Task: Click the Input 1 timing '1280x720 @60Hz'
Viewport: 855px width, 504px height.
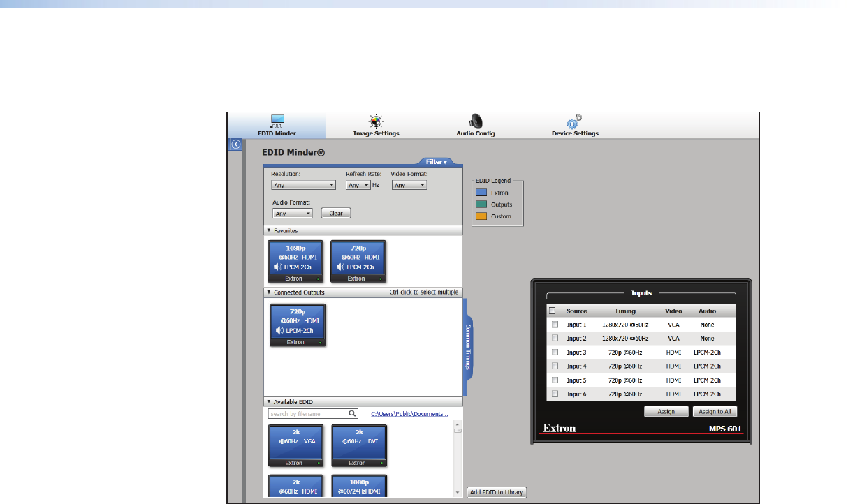Action: point(625,325)
